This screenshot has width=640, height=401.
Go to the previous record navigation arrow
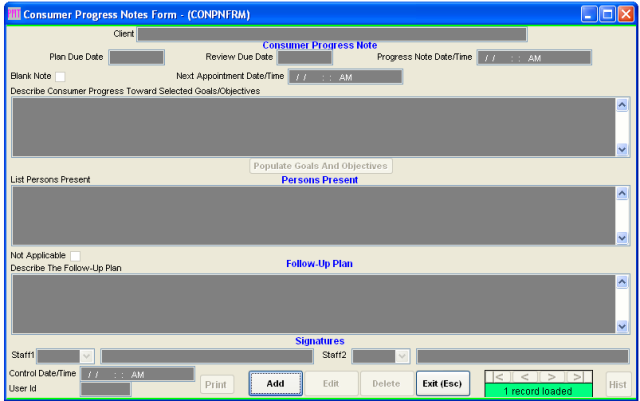[x=523, y=377]
